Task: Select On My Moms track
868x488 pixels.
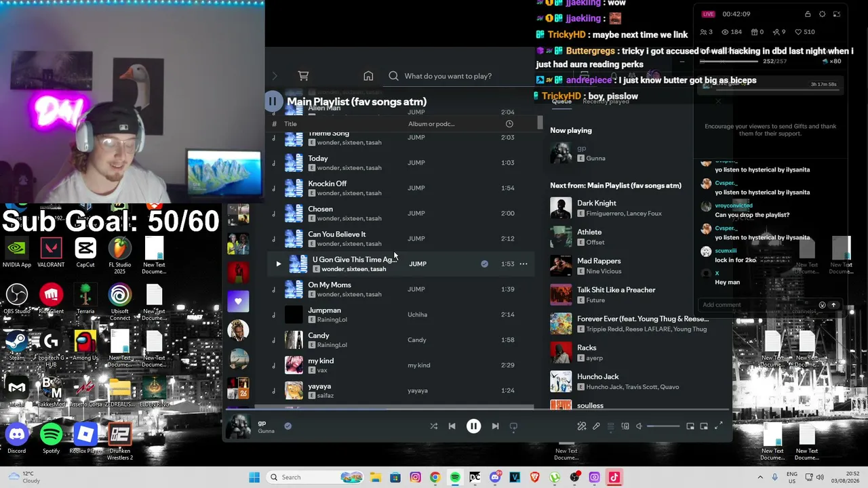Action: [401, 289]
